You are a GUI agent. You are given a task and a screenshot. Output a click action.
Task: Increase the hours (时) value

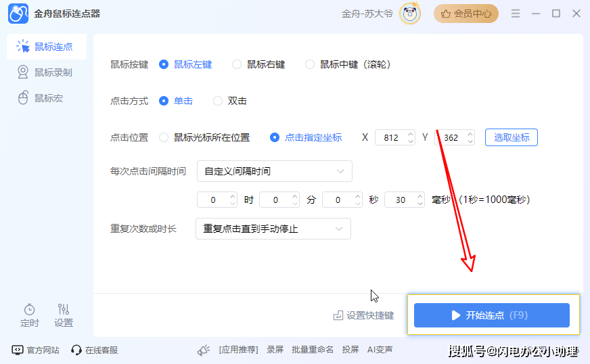(x=233, y=196)
